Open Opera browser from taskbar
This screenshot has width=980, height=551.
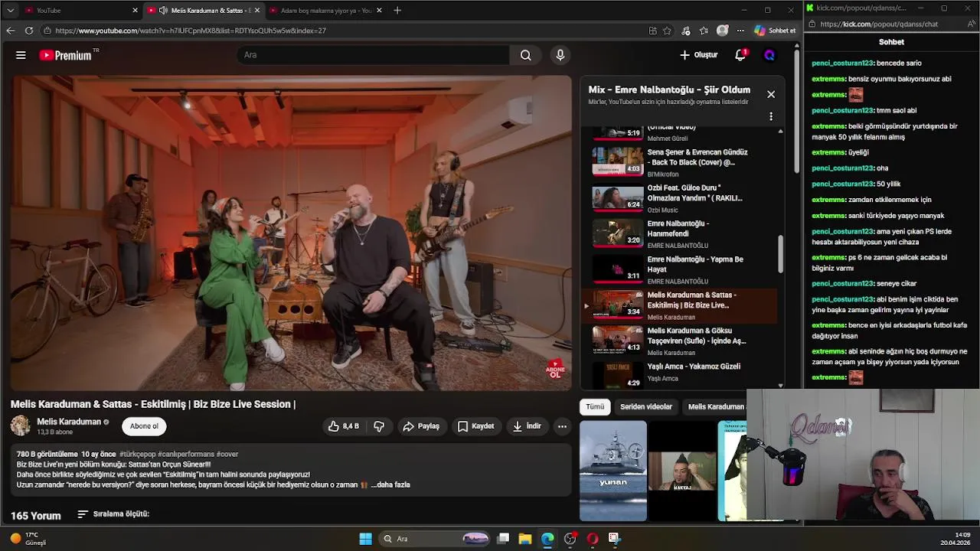(x=592, y=539)
